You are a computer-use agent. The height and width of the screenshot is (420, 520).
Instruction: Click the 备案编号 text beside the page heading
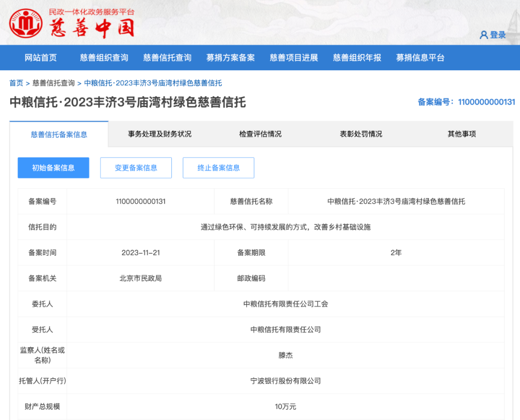pyautogui.click(x=466, y=102)
